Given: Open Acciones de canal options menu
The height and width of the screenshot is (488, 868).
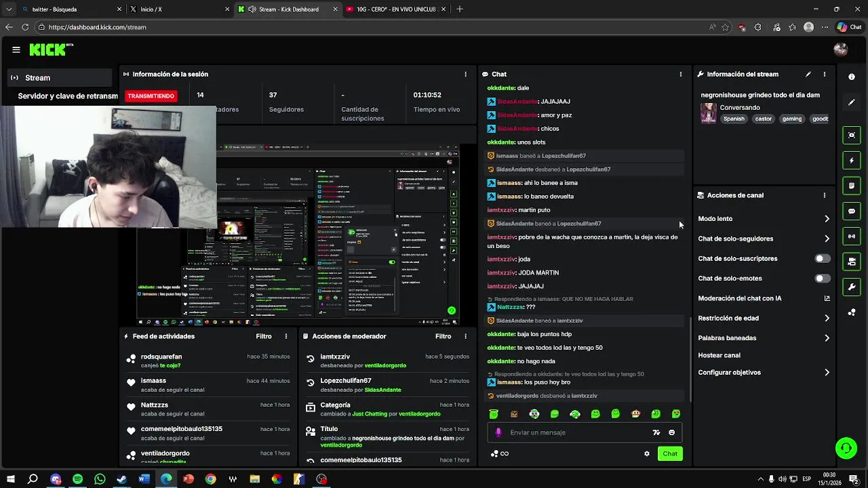Looking at the screenshot, I should (825, 195).
